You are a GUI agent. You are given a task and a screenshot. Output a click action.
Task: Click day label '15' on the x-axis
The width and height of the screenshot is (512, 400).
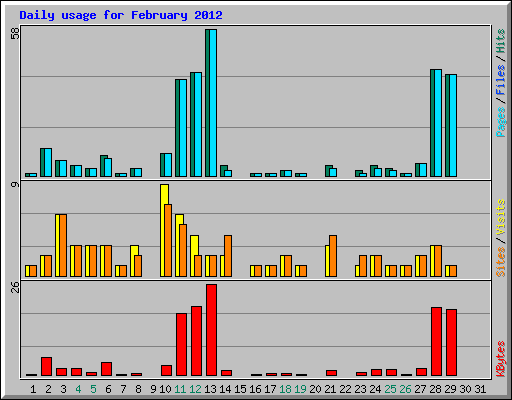tap(240, 389)
